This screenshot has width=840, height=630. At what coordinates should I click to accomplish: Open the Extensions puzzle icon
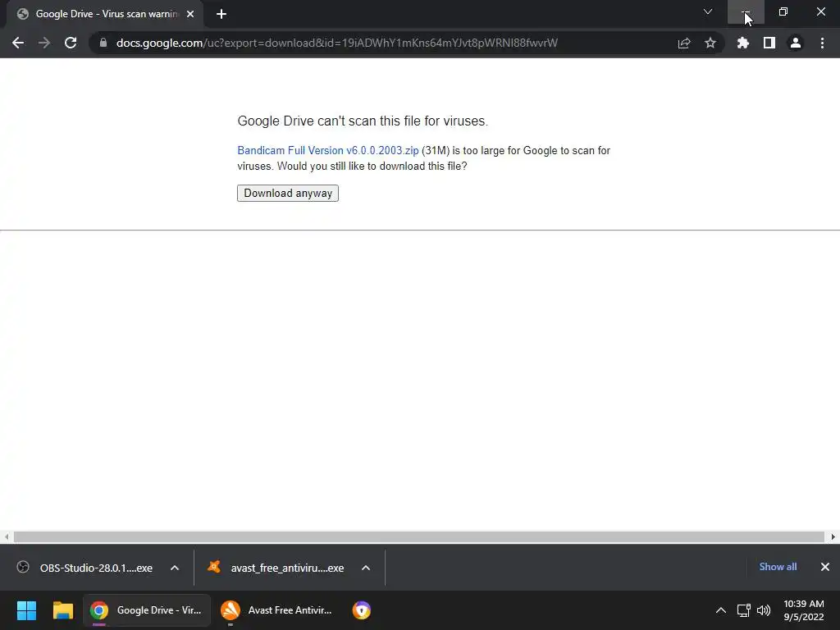tap(743, 43)
